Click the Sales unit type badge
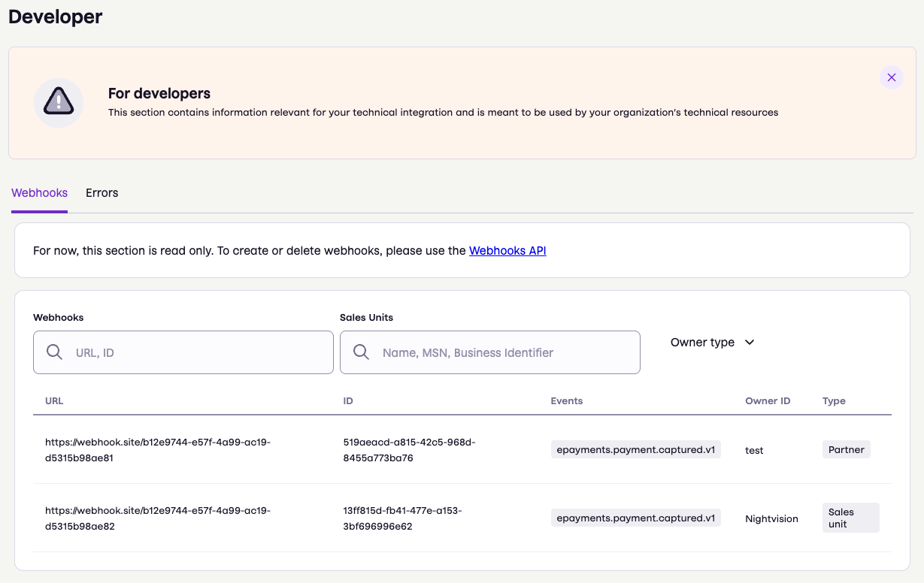The width and height of the screenshot is (924, 583). 850,518
